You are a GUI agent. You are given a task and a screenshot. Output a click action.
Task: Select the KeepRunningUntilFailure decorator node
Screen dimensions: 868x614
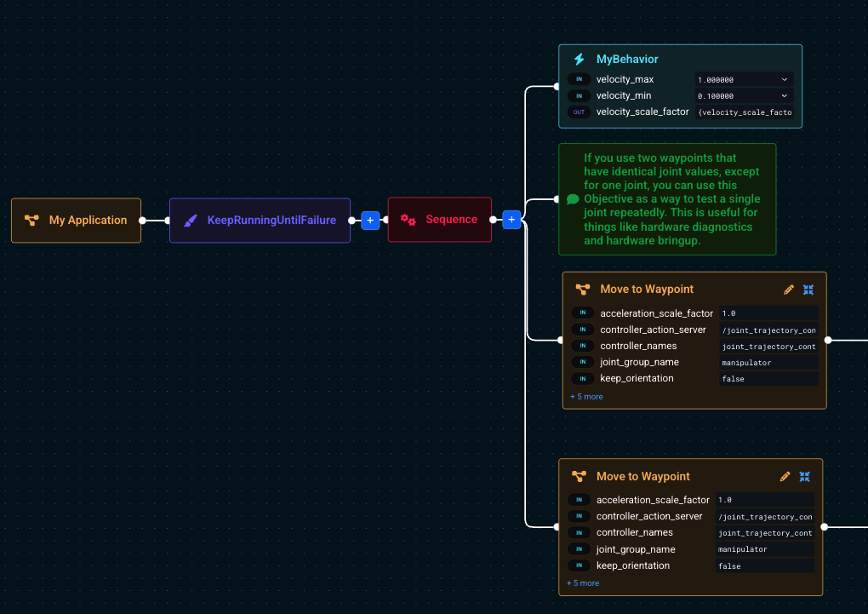point(260,221)
